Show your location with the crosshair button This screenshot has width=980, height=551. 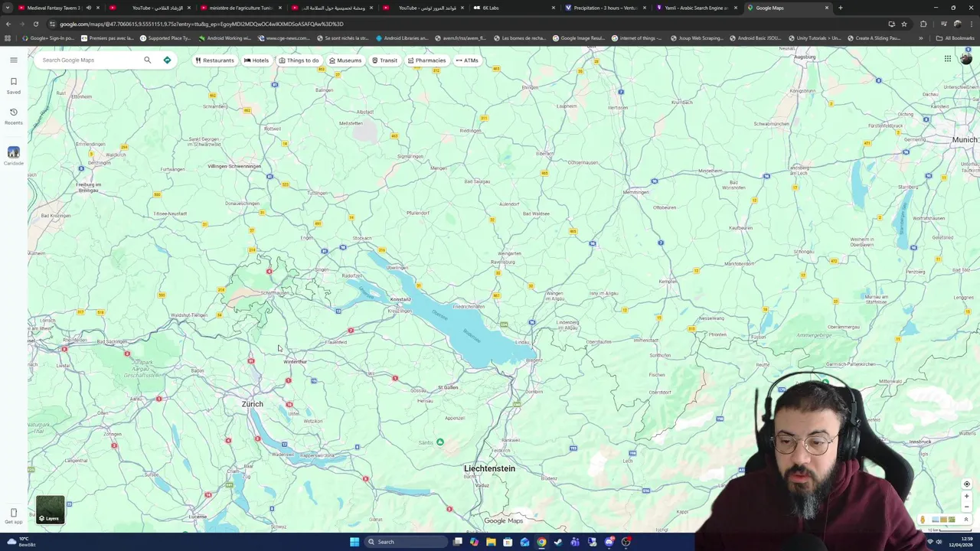click(966, 484)
